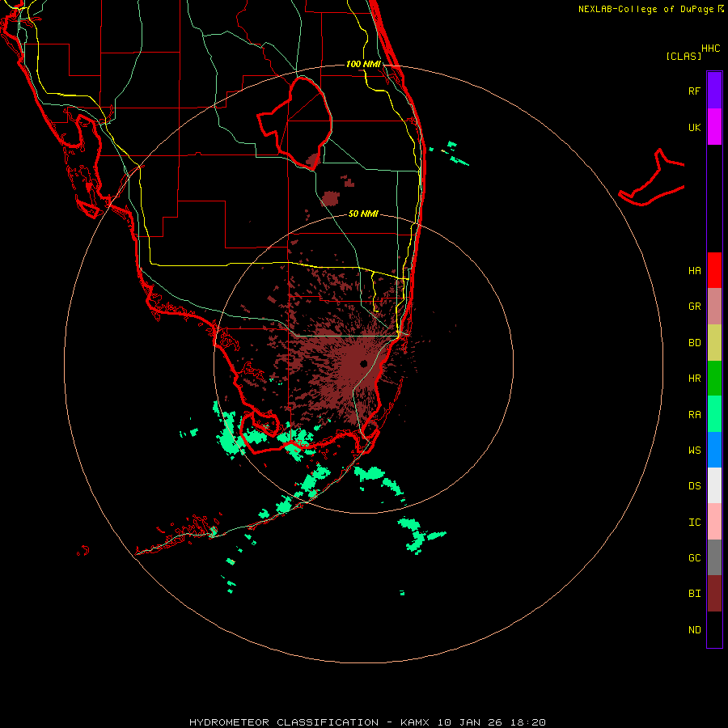Click the HR dark green legend swatch
The image size is (728, 728).
[714, 379]
